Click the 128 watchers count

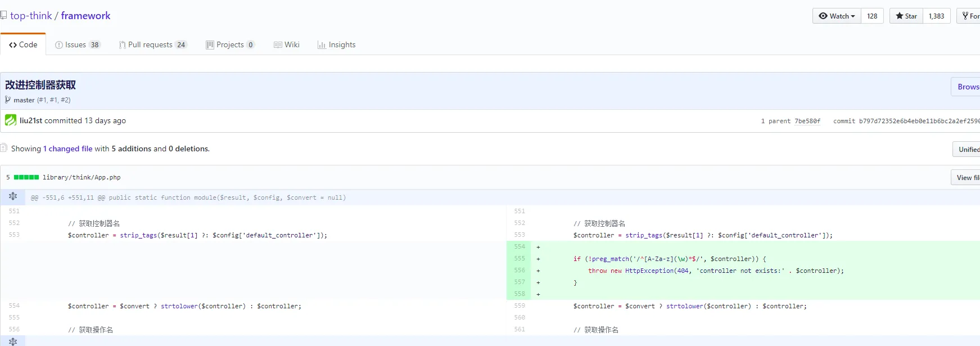[x=872, y=16]
